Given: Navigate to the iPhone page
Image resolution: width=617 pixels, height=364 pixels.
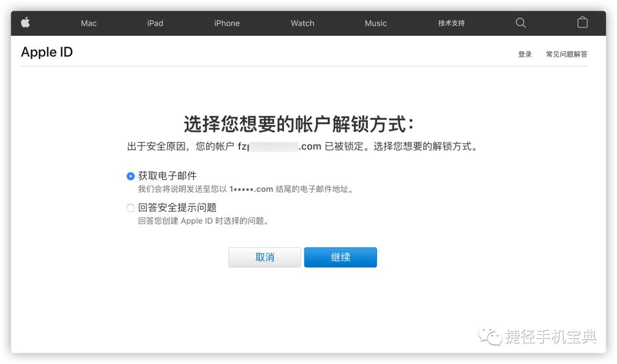Looking at the screenshot, I should [x=226, y=23].
